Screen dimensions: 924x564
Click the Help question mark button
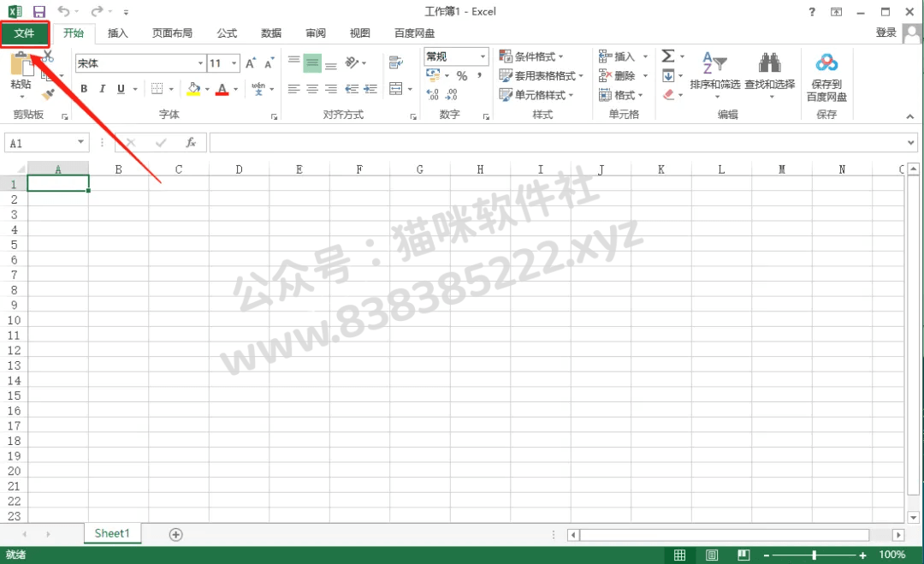pos(812,12)
